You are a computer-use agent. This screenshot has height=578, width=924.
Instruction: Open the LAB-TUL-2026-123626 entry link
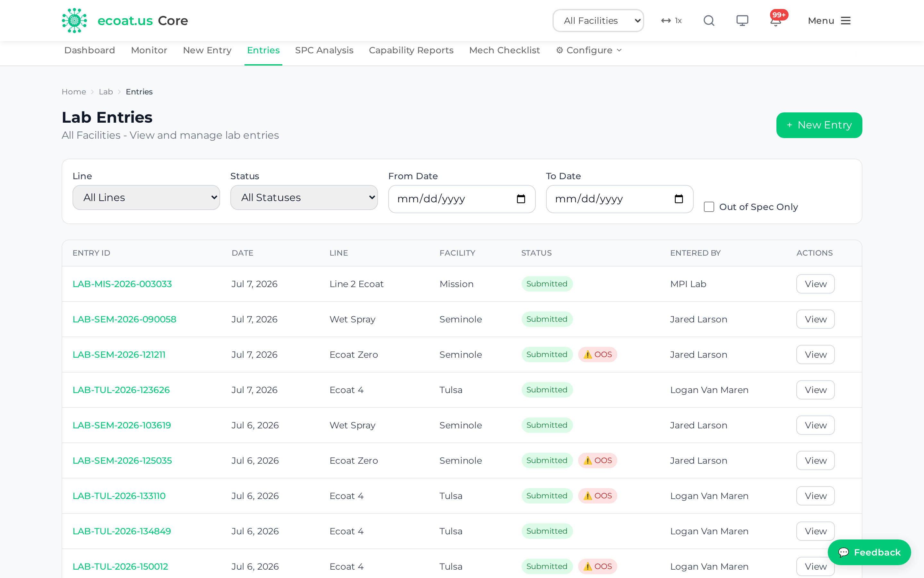[121, 390]
